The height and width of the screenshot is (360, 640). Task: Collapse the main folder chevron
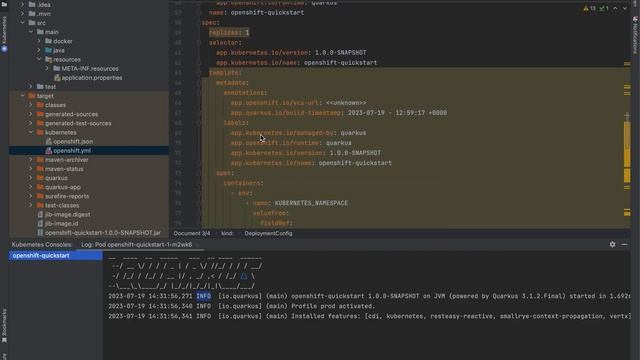click(x=31, y=32)
